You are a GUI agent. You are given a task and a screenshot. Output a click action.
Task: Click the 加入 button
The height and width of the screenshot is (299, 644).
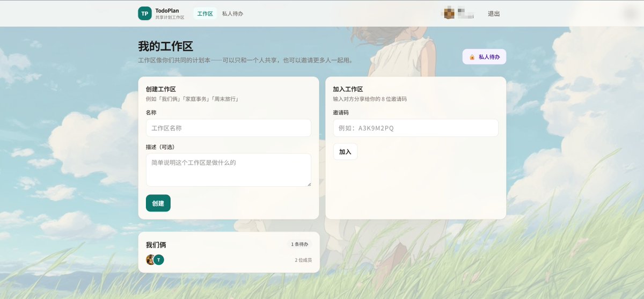pos(345,152)
